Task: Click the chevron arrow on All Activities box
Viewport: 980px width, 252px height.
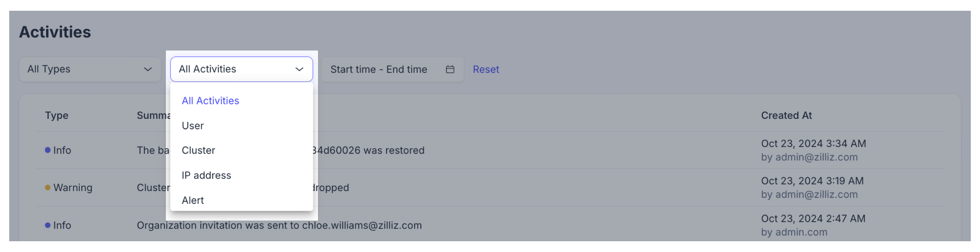Action: coord(300,69)
